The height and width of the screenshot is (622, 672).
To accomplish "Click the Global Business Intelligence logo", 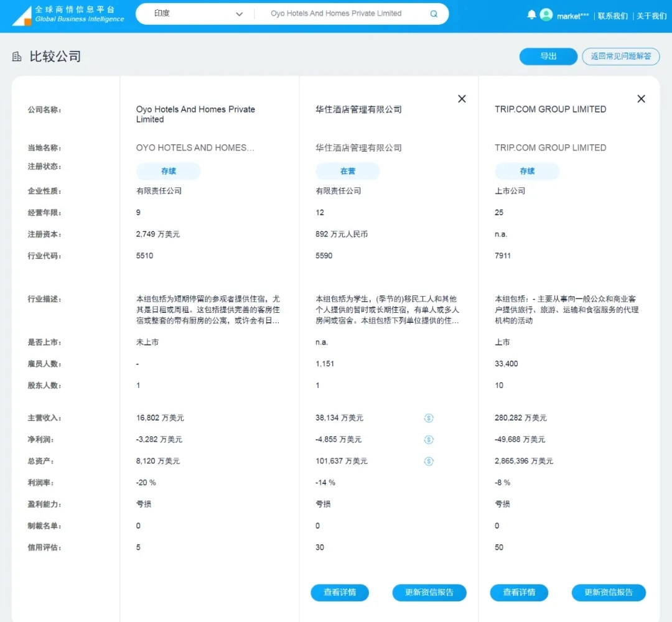I will pyautogui.click(x=68, y=14).
